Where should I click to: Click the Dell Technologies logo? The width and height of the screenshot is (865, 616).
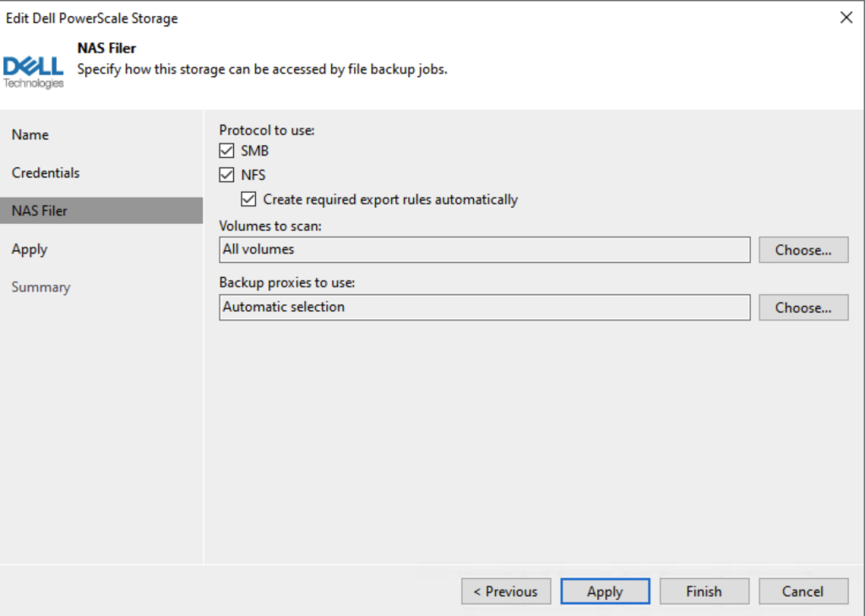34,71
